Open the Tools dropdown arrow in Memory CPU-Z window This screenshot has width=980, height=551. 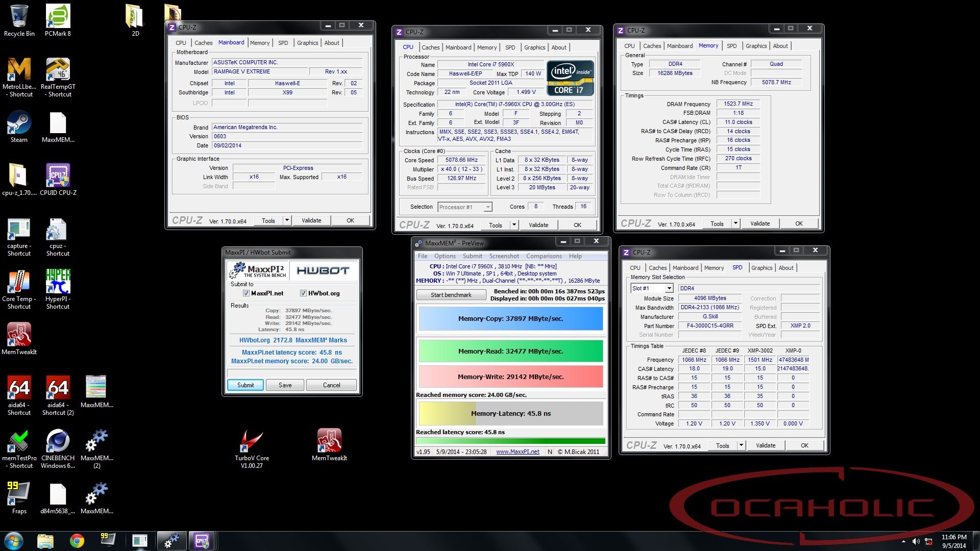(736, 223)
